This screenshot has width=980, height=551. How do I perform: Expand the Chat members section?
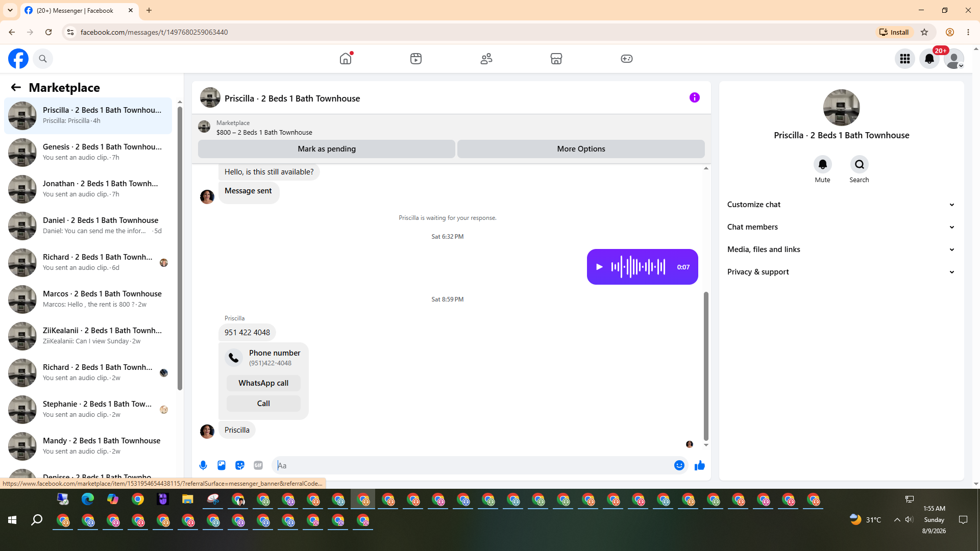point(841,227)
